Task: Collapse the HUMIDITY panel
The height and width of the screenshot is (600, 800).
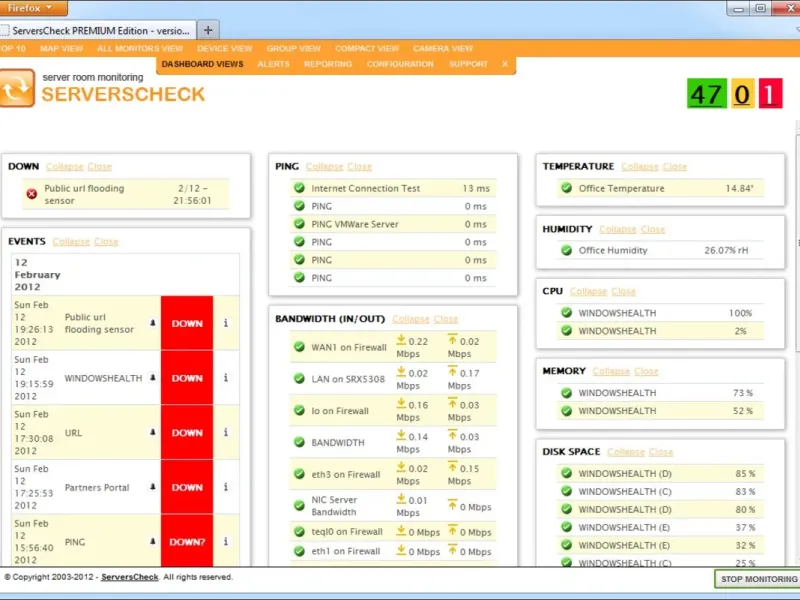Action: pyautogui.click(x=618, y=230)
